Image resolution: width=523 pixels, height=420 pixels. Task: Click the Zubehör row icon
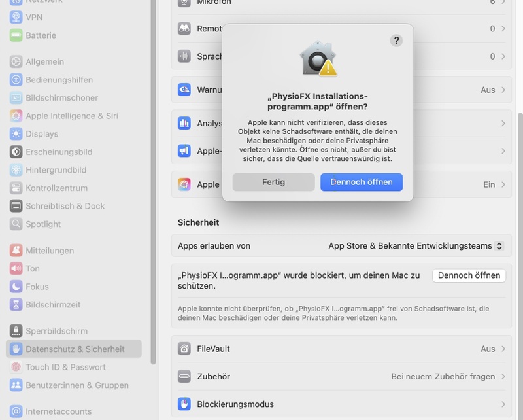[x=184, y=376]
